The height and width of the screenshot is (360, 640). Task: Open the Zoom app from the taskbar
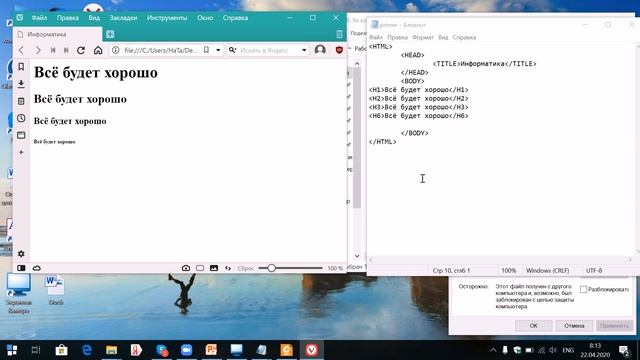187,350
